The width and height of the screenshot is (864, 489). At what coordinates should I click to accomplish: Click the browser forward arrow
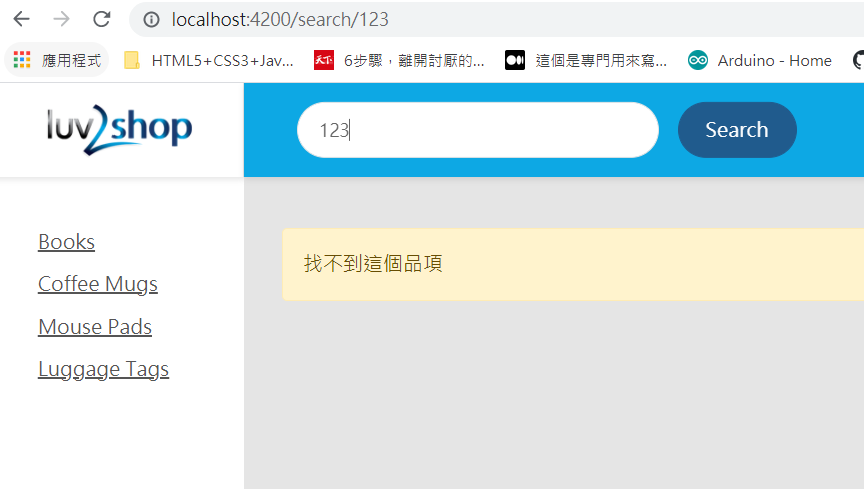pos(62,19)
